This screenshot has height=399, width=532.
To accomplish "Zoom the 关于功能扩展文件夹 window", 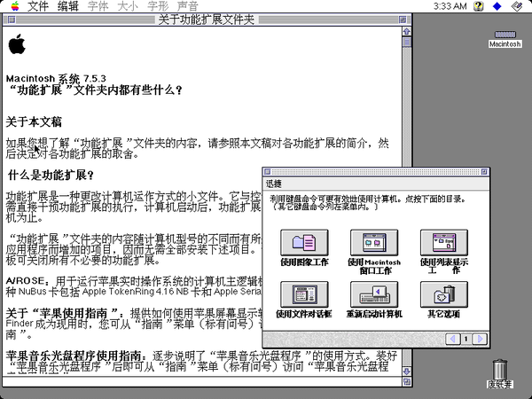I will pos(403,20).
